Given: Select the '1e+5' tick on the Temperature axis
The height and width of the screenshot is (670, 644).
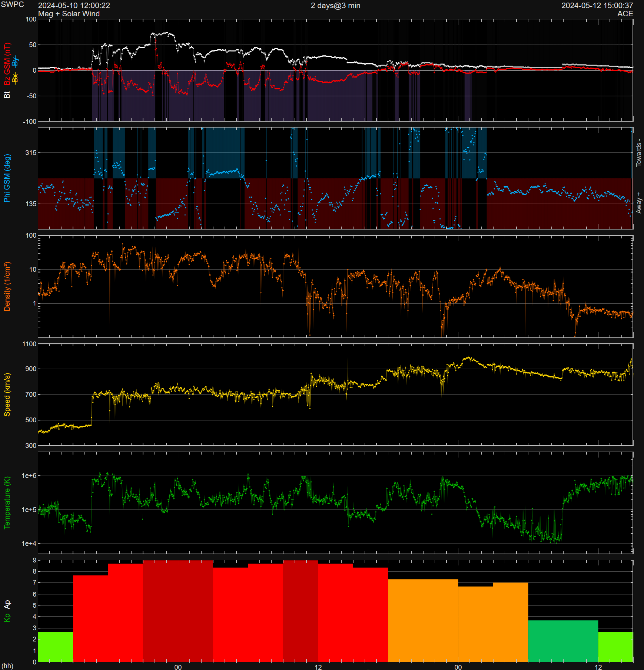Looking at the screenshot, I should [x=29, y=510].
